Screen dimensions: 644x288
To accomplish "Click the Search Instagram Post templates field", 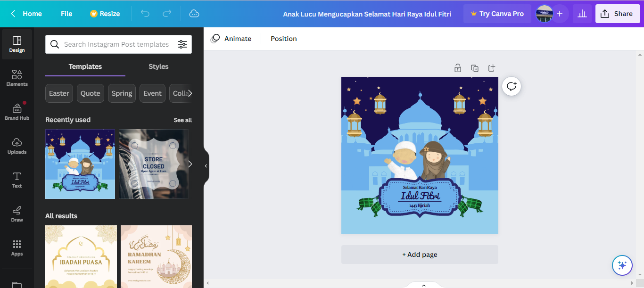I will pyautogui.click(x=116, y=44).
